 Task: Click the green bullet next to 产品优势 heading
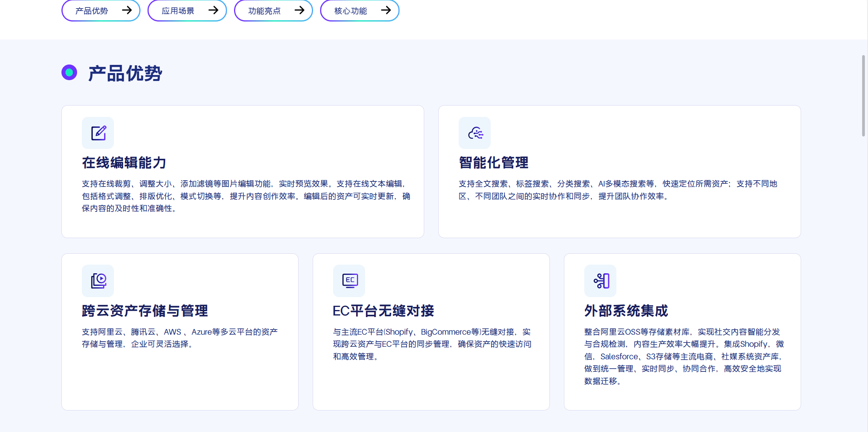[x=69, y=72]
